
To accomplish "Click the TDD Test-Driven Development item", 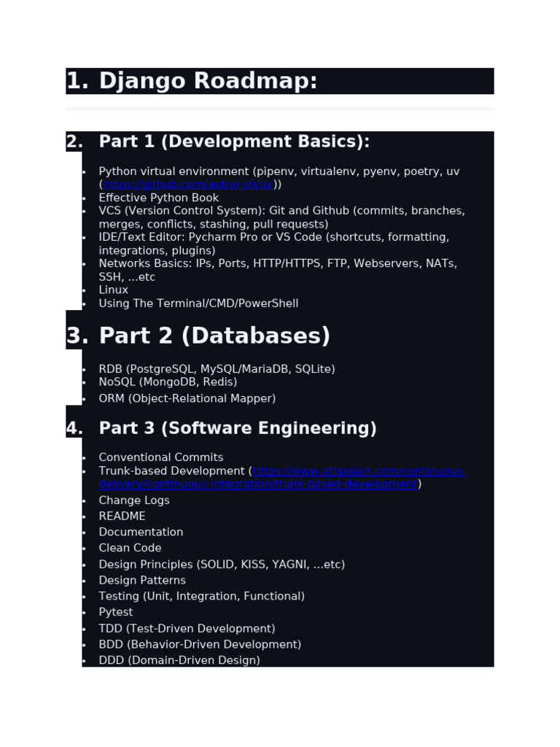I will (187, 629).
